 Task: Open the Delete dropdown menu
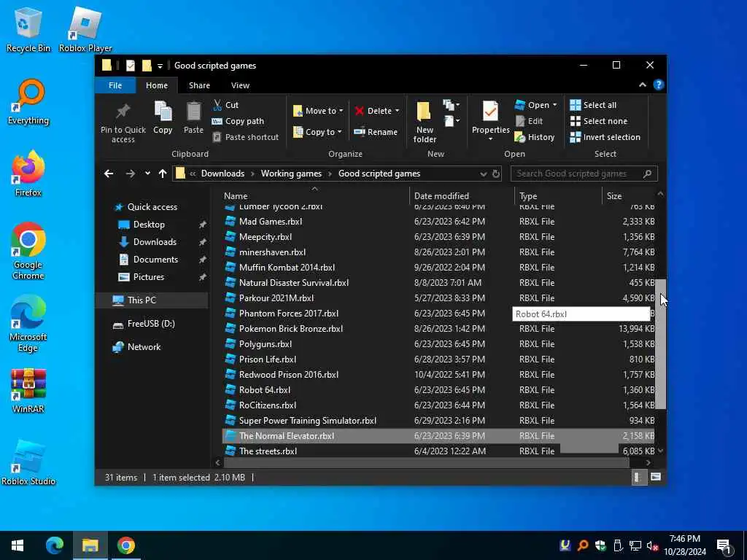[377, 111]
